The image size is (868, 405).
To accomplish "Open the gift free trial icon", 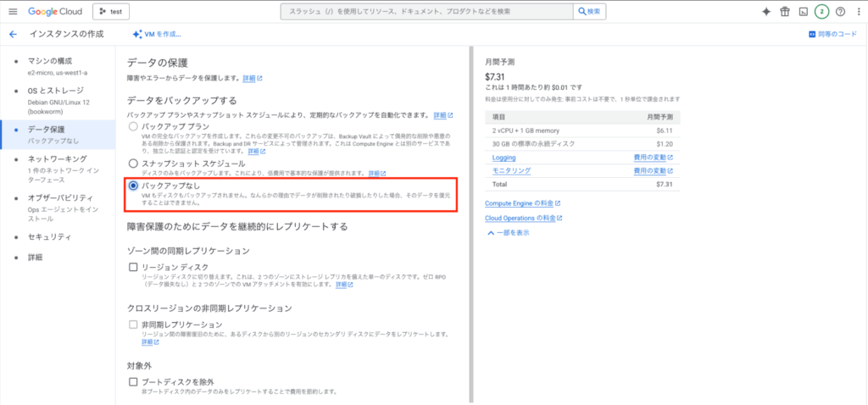I will [x=784, y=12].
